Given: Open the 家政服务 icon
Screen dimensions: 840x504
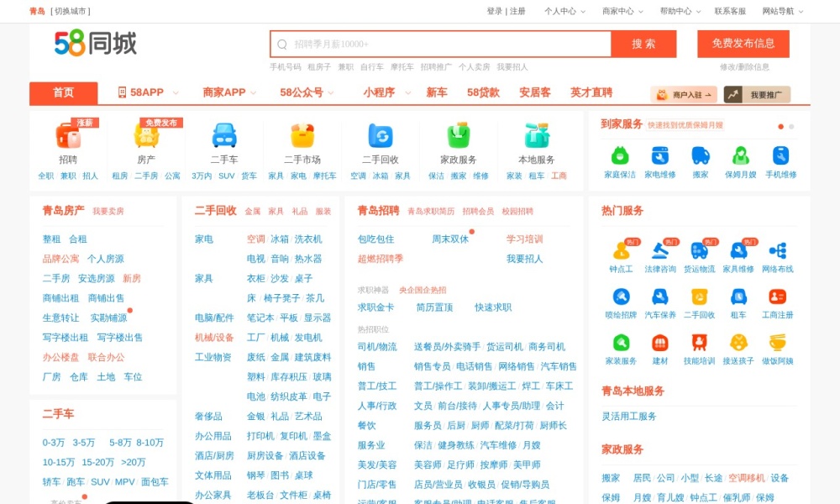Looking at the screenshot, I should point(459,135).
